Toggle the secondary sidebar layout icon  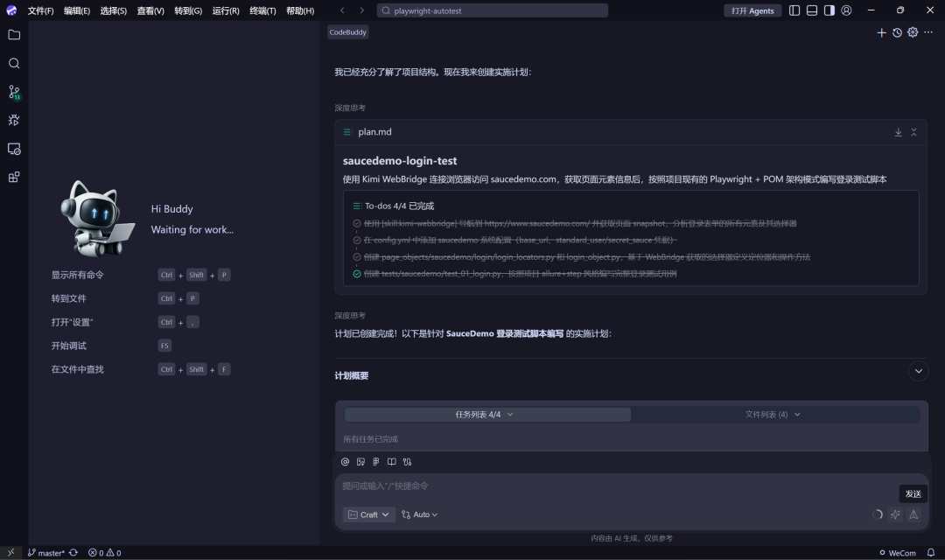click(829, 10)
